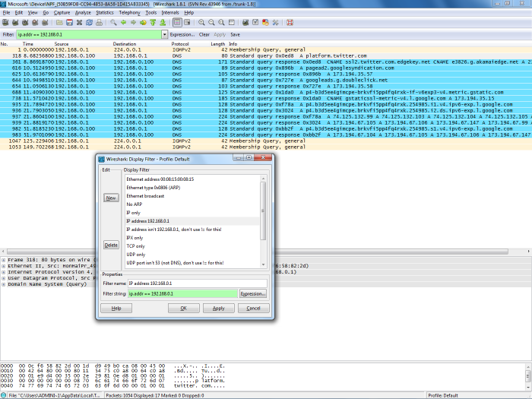Open the Capture menu
This screenshot has height=399, width=532.
[x=62, y=13]
